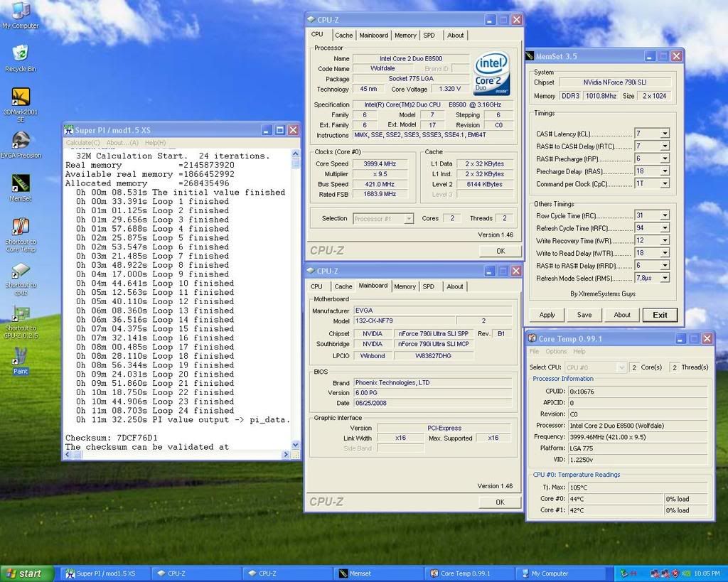Click the Super PI vertical scrollbar up arrow
This screenshot has width=728, height=582.
click(x=296, y=153)
